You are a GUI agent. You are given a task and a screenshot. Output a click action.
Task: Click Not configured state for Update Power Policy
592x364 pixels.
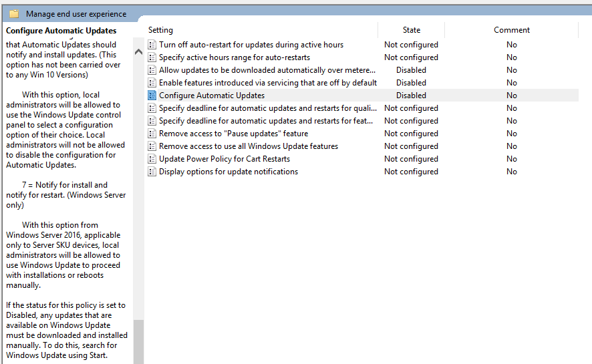click(x=411, y=159)
